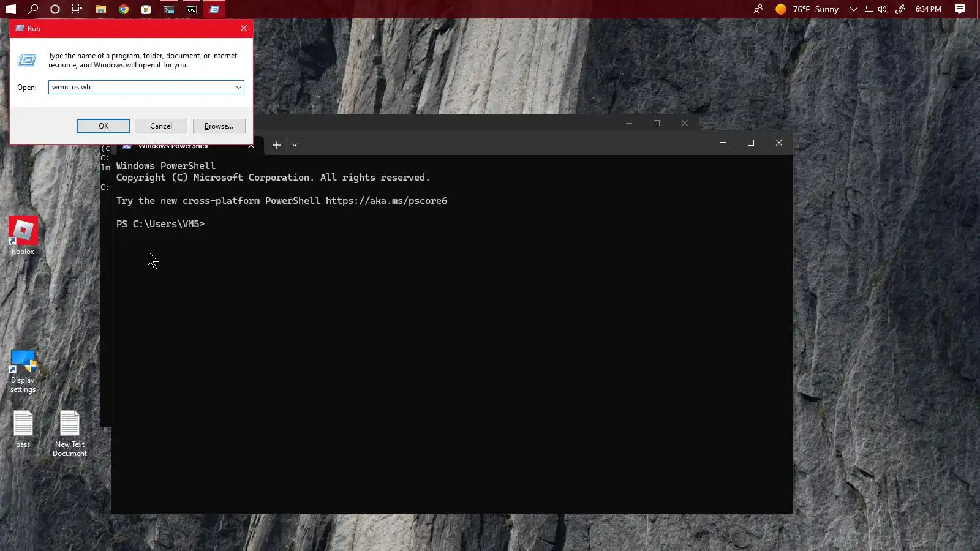980x551 pixels.
Task: Open Microsoft Store taskbar icon
Action: [x=146, y=9]
